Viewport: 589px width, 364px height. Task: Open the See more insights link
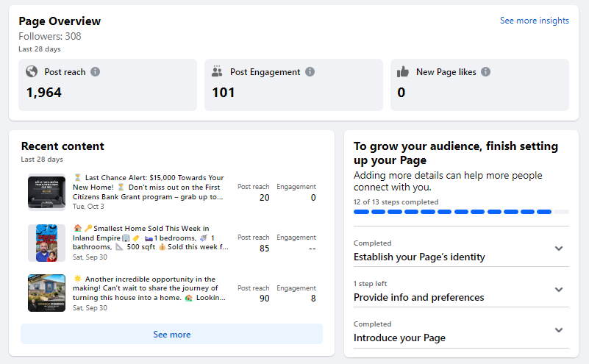click(534, 21)
